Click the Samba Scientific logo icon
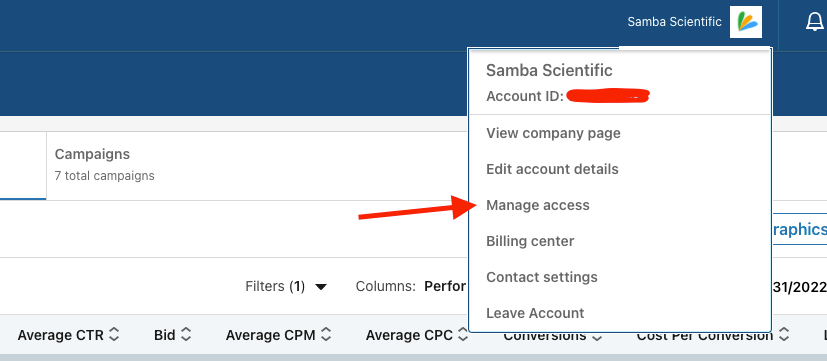Image resolution: width=827 pixels, height=361 pixels. click(x=746, y=22)
